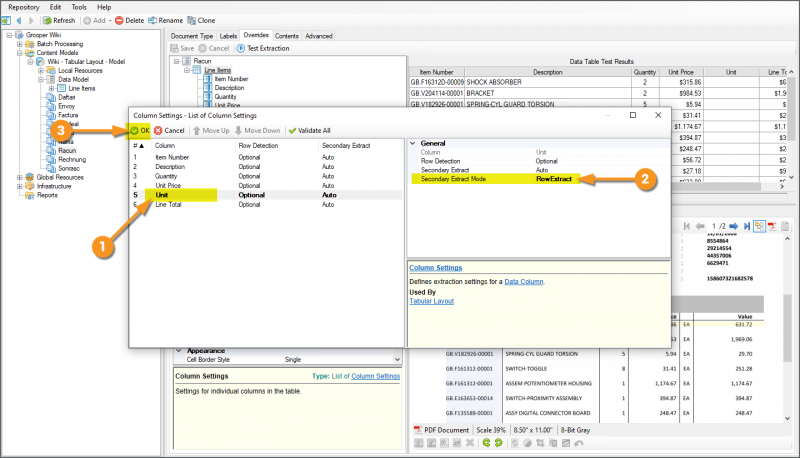Select the Unit column row
This screenshot has width=800, height=458.
tap(163, 194)
